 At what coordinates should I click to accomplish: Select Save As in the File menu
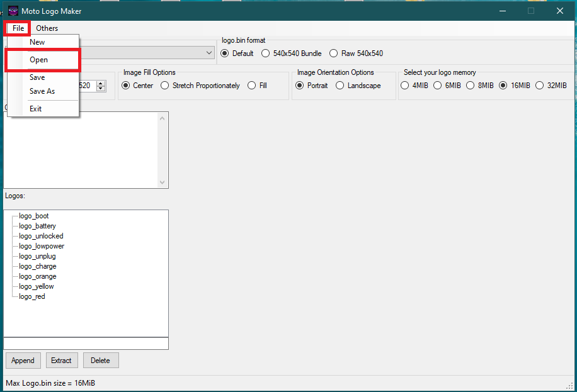click(x=43, y=91)
